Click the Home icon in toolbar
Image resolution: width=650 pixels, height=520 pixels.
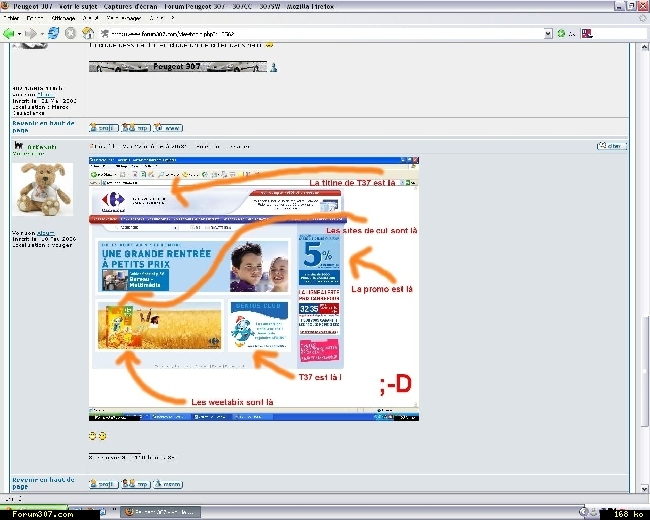pos(88,33)
